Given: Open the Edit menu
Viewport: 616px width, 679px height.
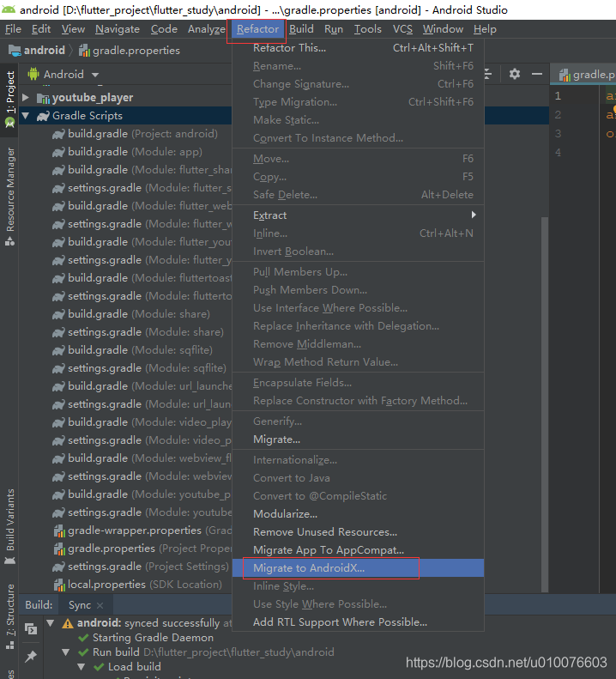Looking at the screenshot, I should (x=41, y=29).
